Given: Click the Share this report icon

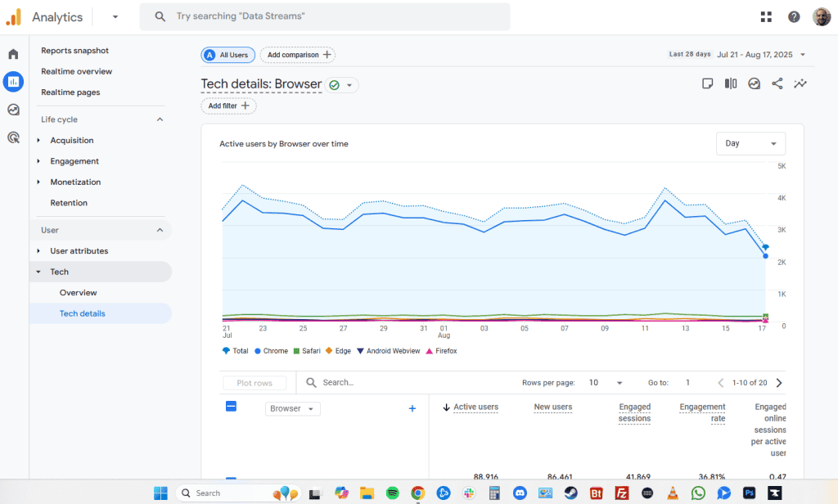Looking at the screenshot, I should coord(777,83).
